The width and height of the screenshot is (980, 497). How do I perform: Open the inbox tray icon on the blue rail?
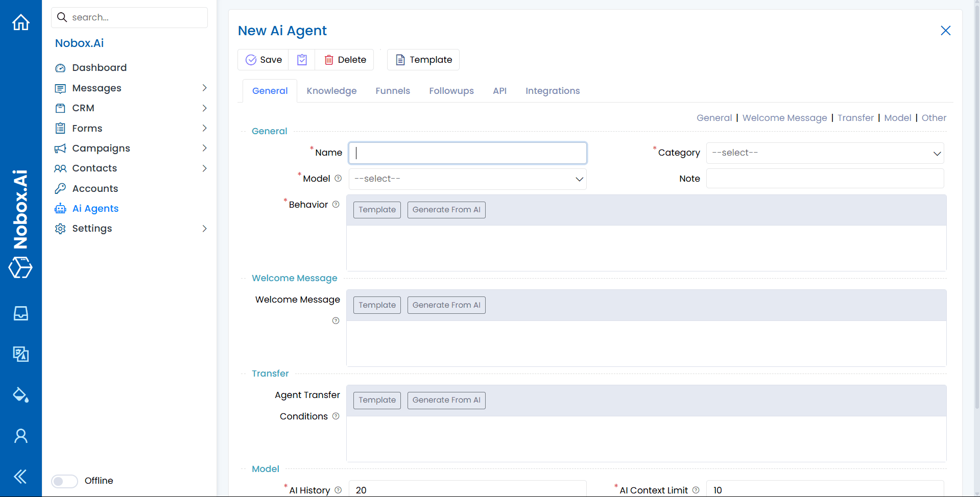(x=20, y=313)
